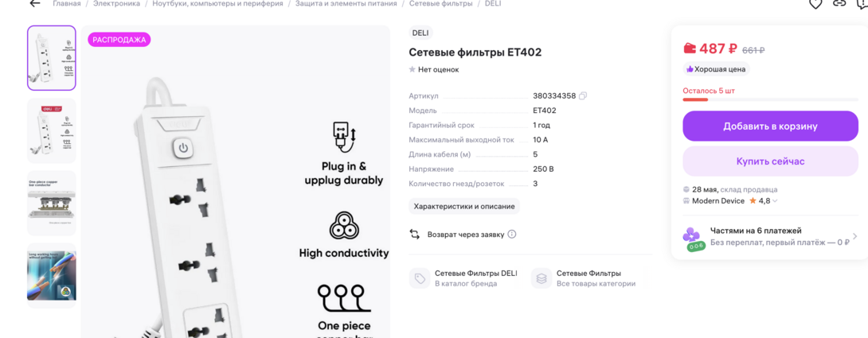
Task: Click Без переплат, первый платёж text
Action: [x=780, y=243]
